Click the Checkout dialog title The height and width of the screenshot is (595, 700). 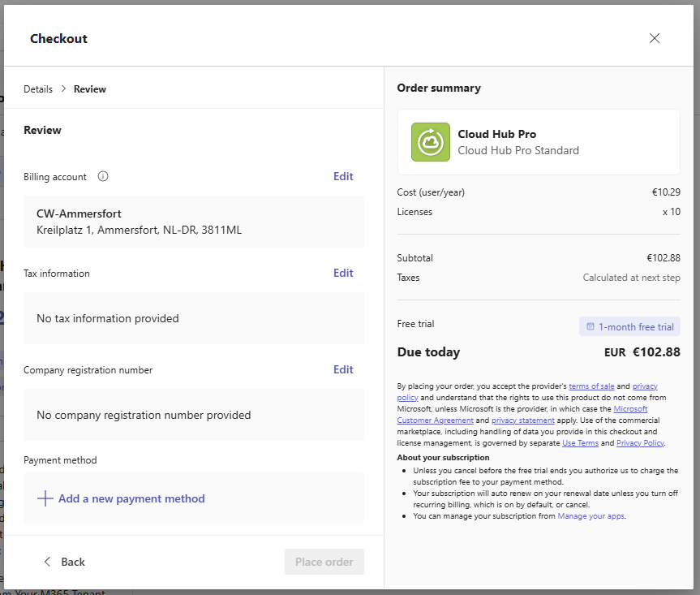[x=58, y=39]
